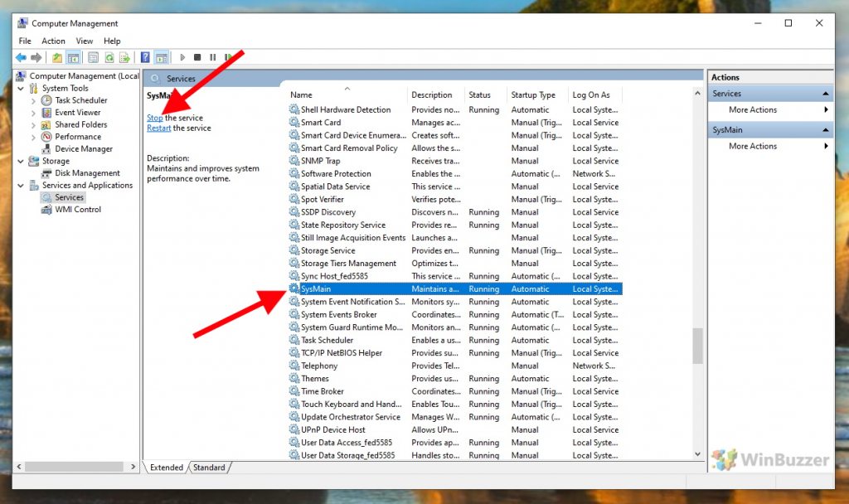Open the View menu

(x=84, y=41)
